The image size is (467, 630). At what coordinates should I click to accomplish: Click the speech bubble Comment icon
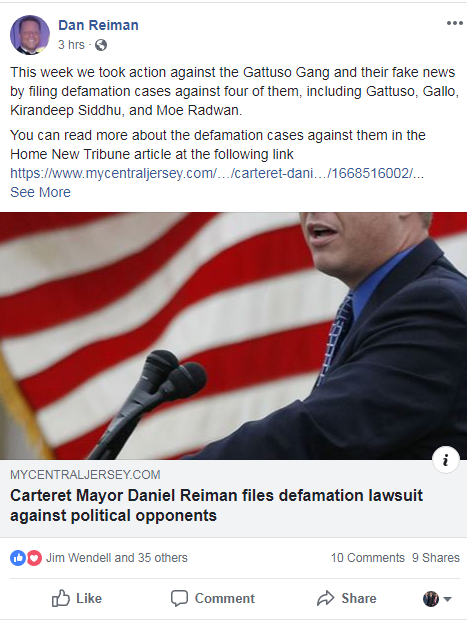[179, 598]
